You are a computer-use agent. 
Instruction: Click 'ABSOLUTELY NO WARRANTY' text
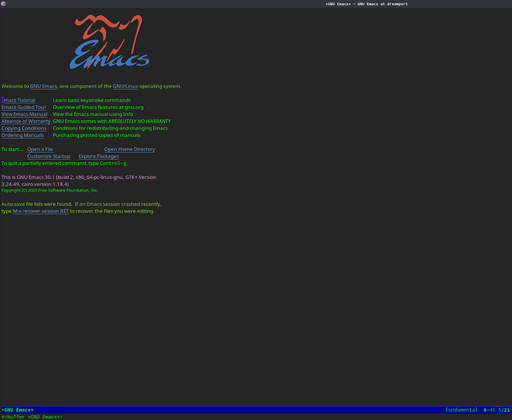140,122
